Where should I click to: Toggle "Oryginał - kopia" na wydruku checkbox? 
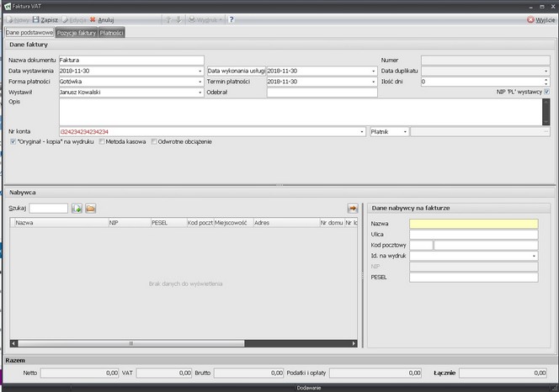(12, 141)
